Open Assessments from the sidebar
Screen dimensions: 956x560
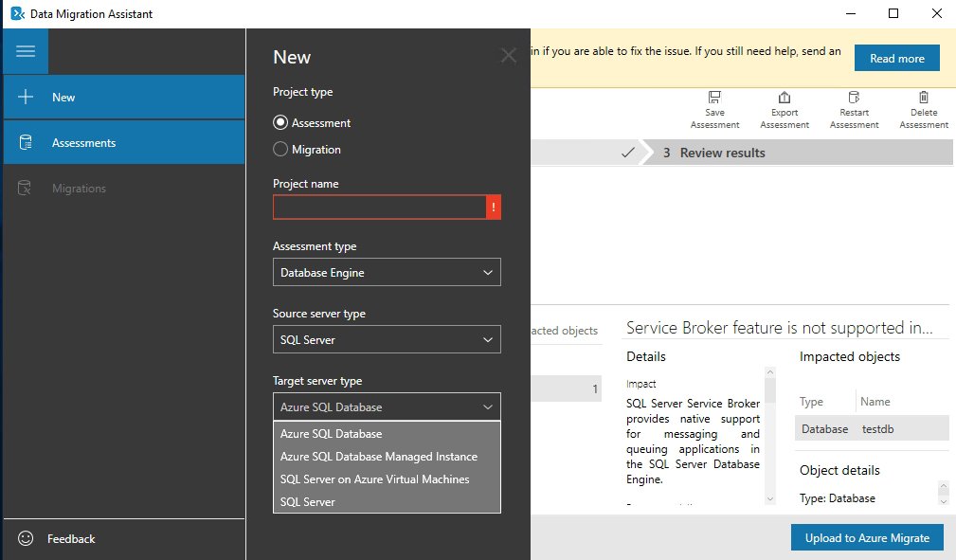pos(83,143)
